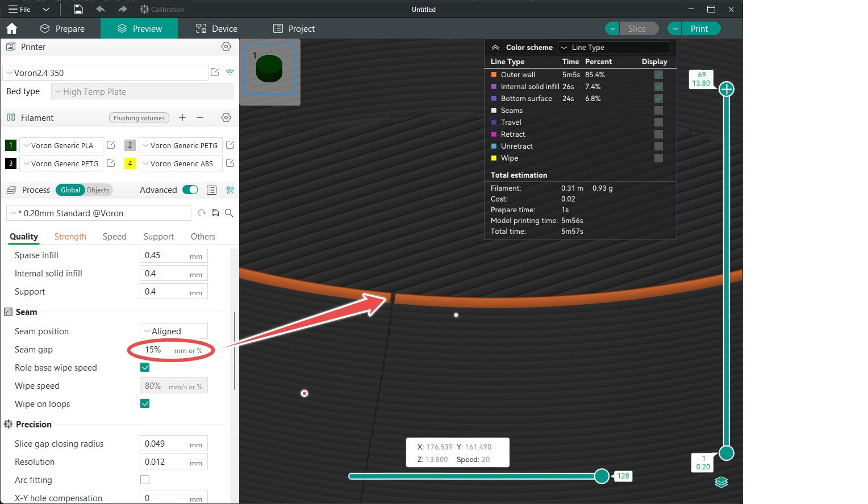Reset process preset changes icon
The height and width of the screenshot is (504, 868).
[x=202, y=213]
